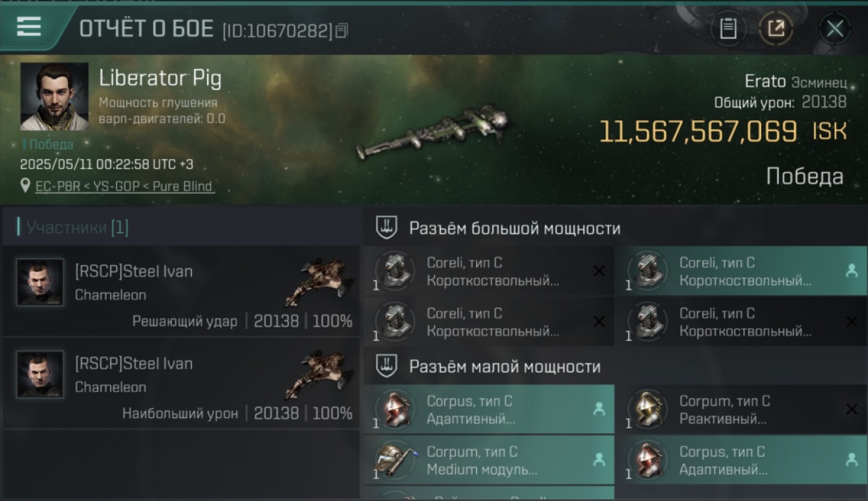The height and width of the screenshot is (501, 868).
Task: Select highlighted Coreli type C dropped railgun
Action: point(742,271)
